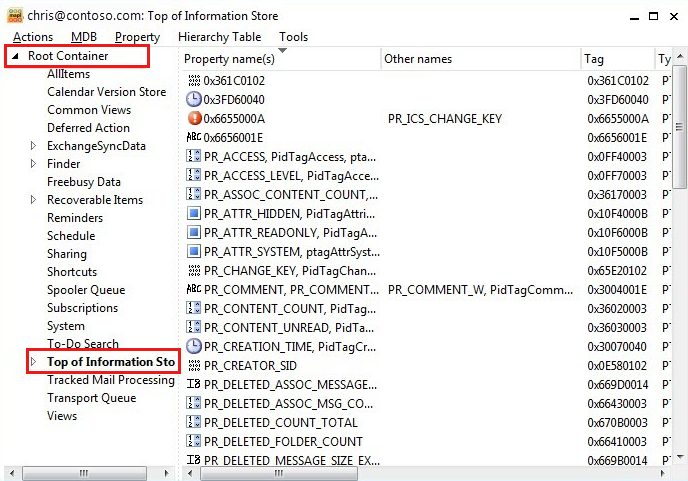Select the System folder
Image resolution: width=688 pixels, height=481 pixels.
66,326
